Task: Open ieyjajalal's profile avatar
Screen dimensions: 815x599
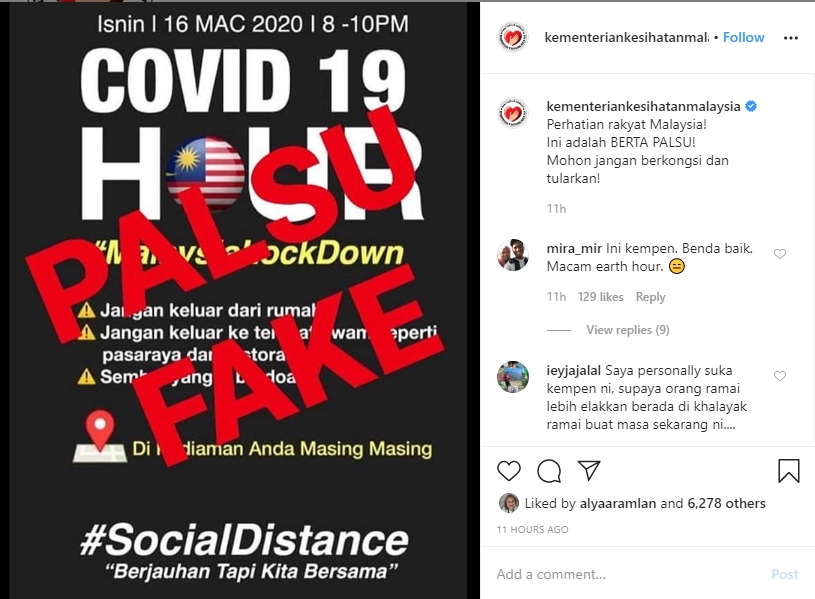Action: pyautogui.click(x=512, y=376)
